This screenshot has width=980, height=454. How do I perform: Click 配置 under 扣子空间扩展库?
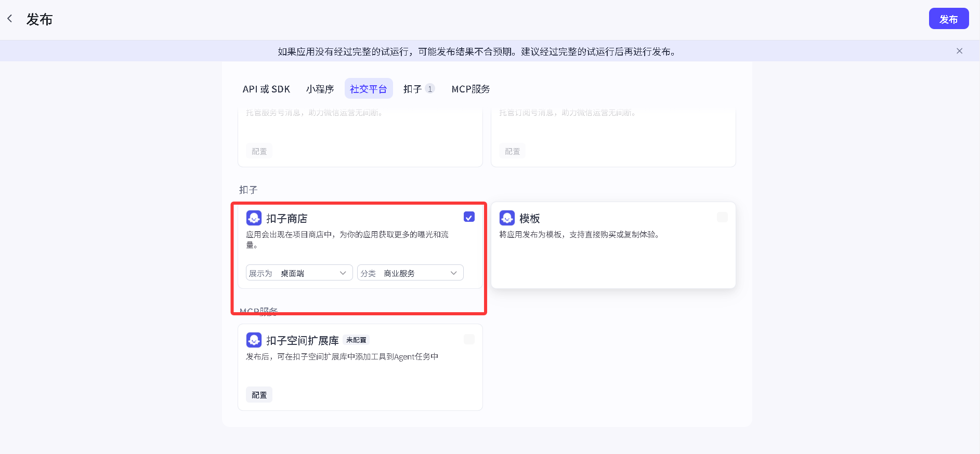click(259, 395)
